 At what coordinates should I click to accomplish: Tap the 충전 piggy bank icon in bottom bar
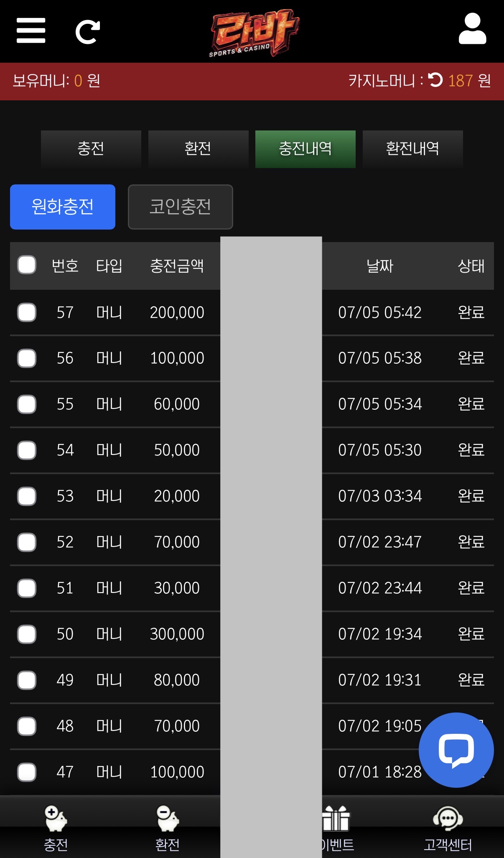(x=56, y=819)
